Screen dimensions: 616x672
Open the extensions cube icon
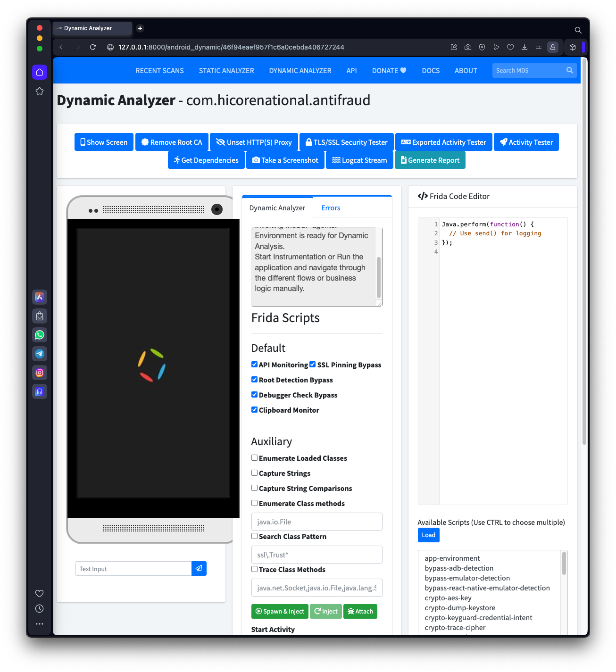573,47
